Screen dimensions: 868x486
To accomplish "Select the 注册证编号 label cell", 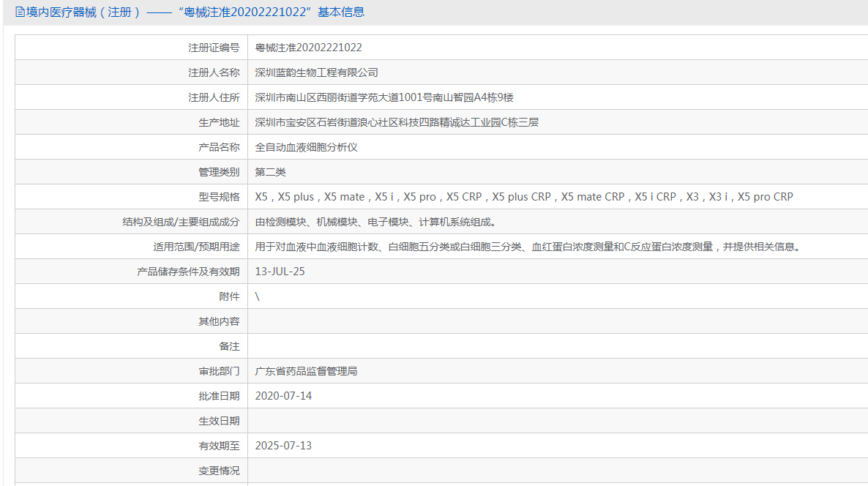I will tap(131, 48).
